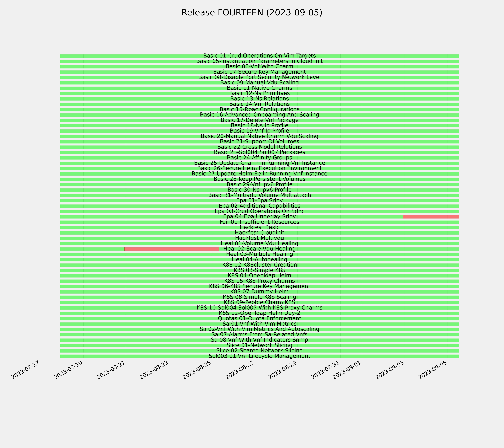Select K8S 06-K8S Secure Key Management label
The height and width of the screenshot is (448, 504).
click(259, 287)
